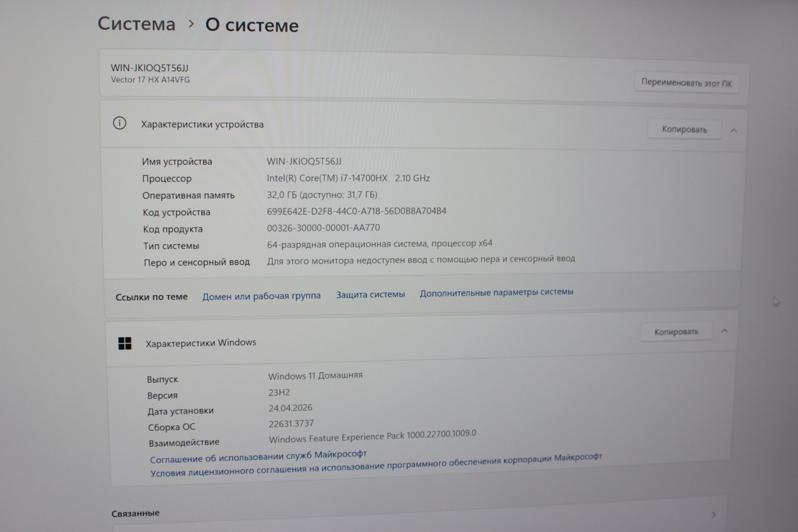Click the Intel Core i7-14700HX processor value
Screen dimensions: 798x532
click(348, 178)
